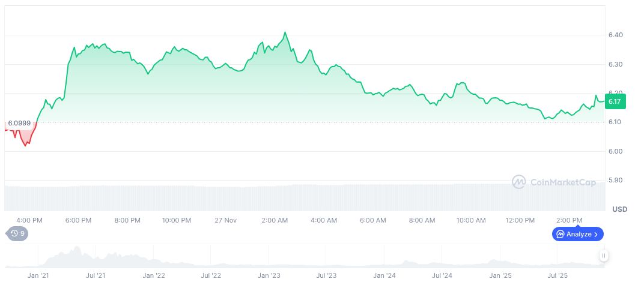Click the 10:00 AM time axis label
This screenshot has width=644, height=282.
pyautogui.click(x=472, y=220)
